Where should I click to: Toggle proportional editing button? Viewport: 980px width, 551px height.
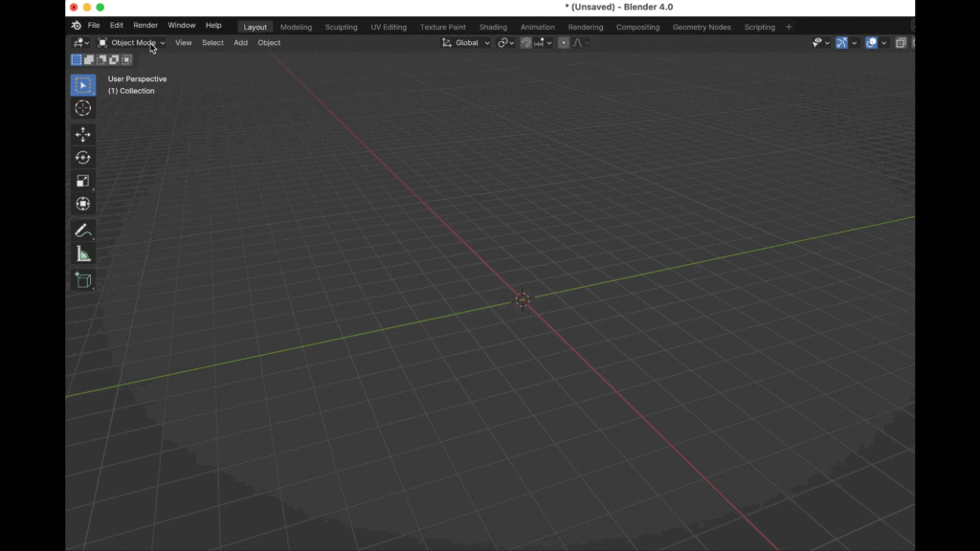564,43
